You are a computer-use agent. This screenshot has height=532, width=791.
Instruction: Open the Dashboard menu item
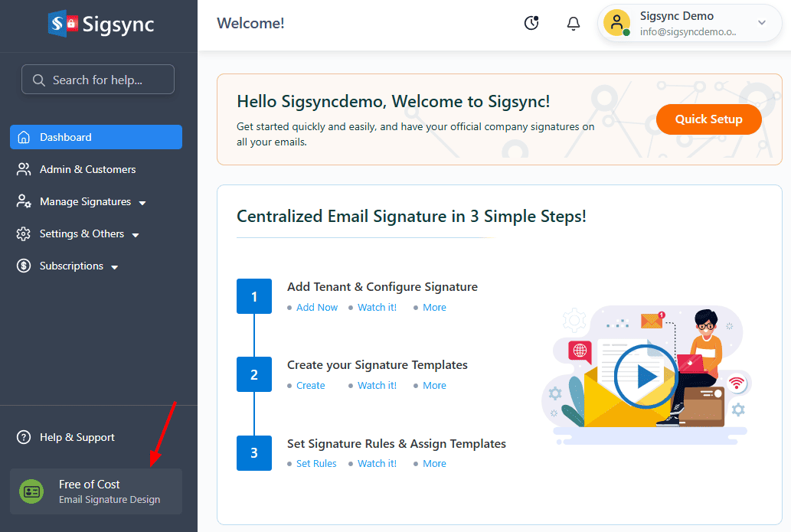click(x=96, y=137)
